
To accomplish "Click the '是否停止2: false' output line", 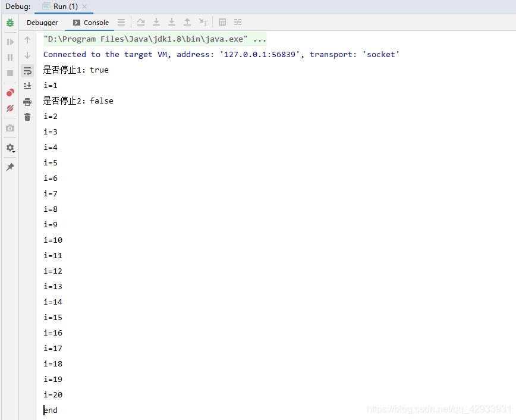I will pos(78,101).
